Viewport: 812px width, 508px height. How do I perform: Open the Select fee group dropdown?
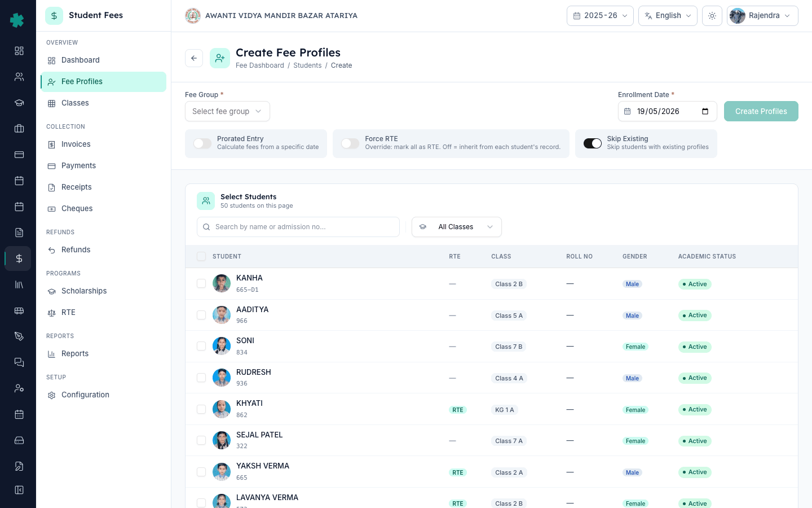pyautogui.click(x=227, y=111)
